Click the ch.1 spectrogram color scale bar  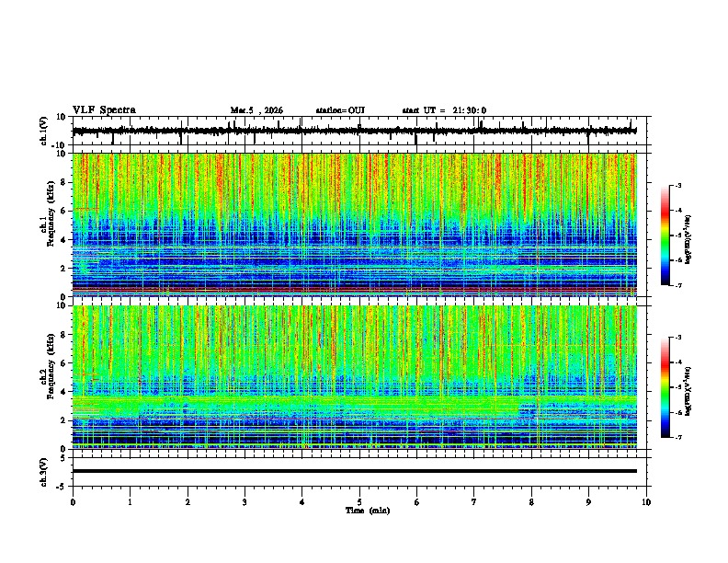pyautogui.click(x=665, y=236)
